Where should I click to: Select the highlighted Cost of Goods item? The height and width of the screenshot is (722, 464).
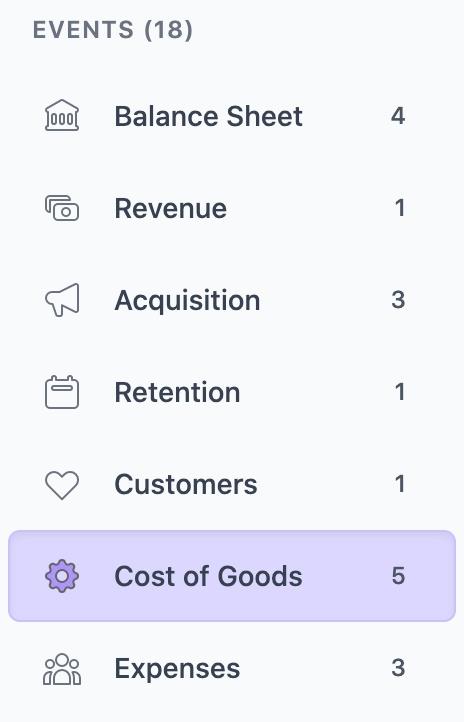[232, 576]
